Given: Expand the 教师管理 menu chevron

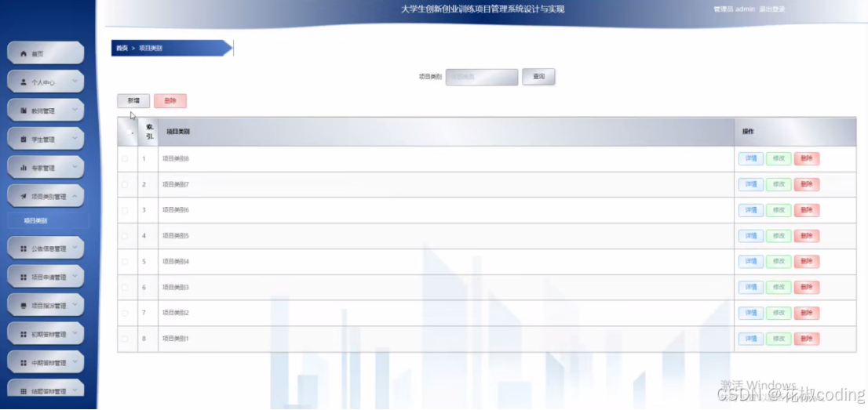Looking at the screenshot, I should click(75, 110).
